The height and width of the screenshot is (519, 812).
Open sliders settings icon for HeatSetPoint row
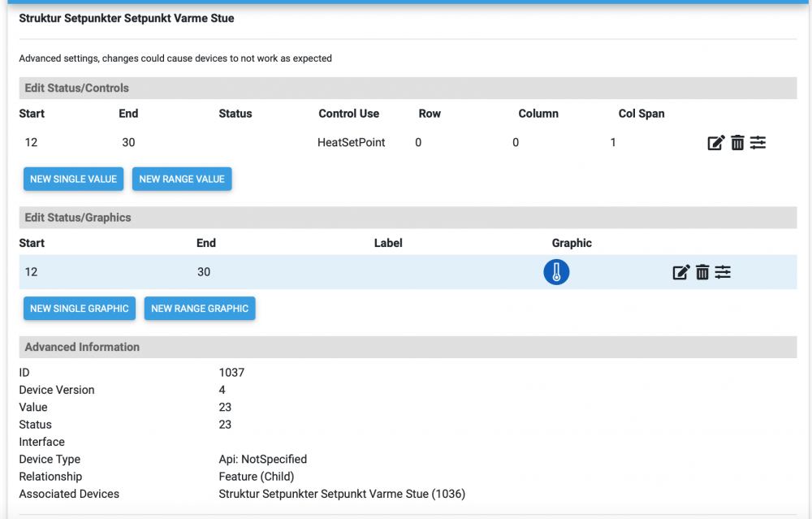pos(758,143)
